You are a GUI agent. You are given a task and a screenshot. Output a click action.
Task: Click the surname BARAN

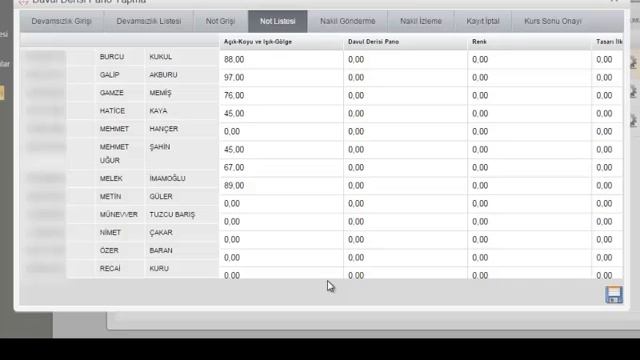click(x=161, y=250)
